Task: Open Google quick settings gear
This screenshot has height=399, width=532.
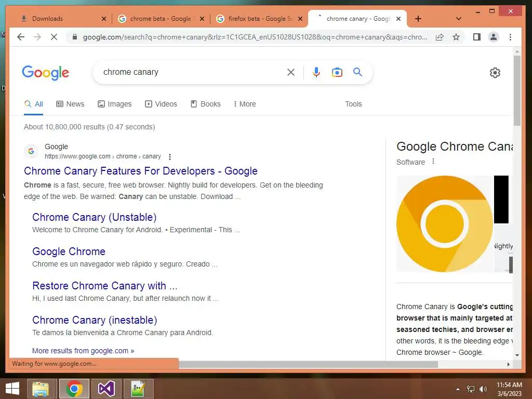Action: 495,72
